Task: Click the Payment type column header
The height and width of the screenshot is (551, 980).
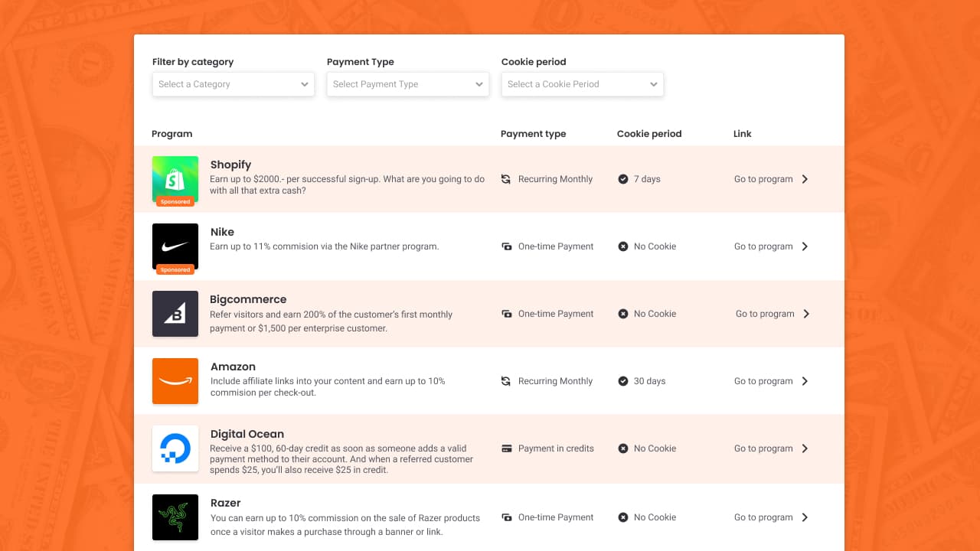Action: [x=534, y=134]
